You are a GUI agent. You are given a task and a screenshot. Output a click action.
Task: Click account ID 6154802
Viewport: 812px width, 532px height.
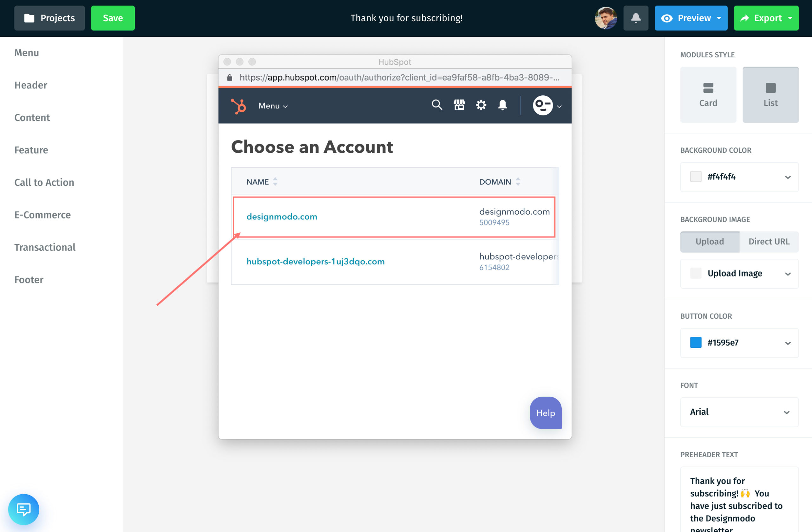pos(494,268)
